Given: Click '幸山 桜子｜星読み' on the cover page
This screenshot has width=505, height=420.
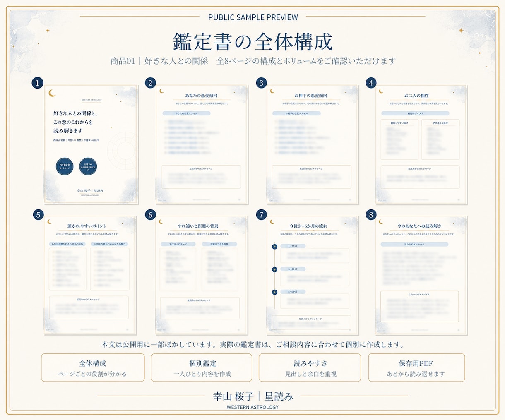Looking at the screenshot, I should pos(90,191).
